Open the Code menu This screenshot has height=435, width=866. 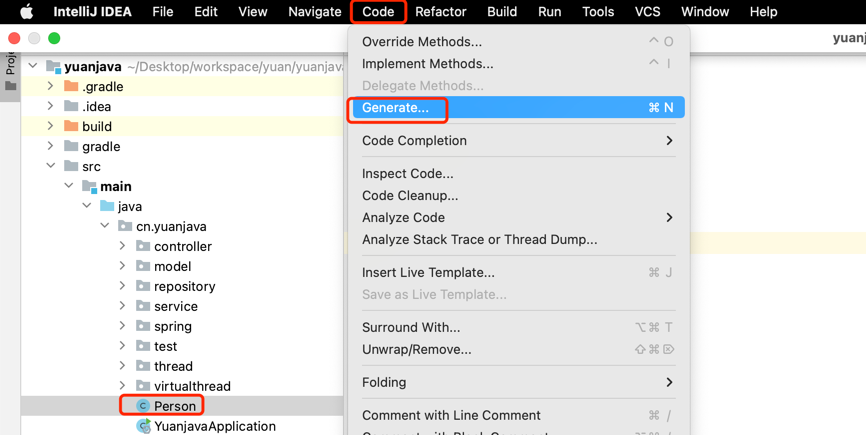click(378, 12)
